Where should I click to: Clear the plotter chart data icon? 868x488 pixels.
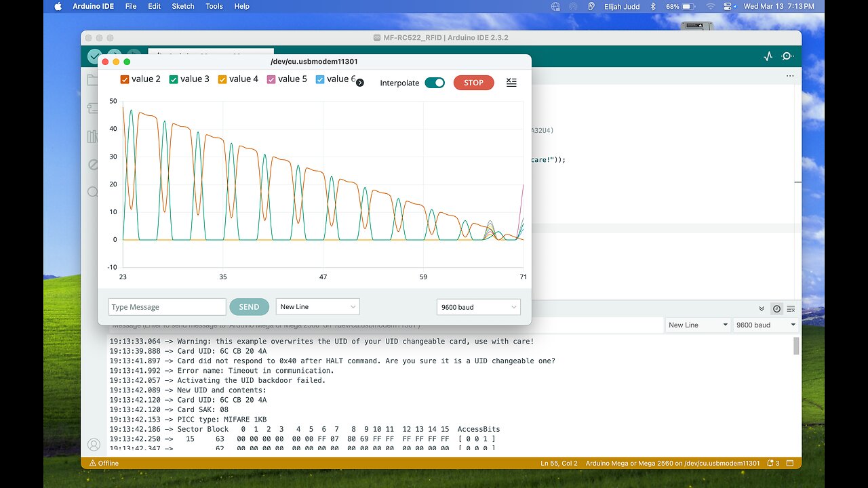click(511, 83)
